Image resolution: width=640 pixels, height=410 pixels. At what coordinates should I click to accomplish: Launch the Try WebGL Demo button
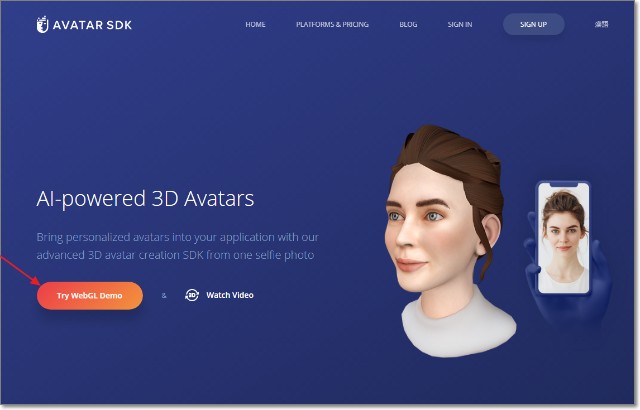tap(90, 295)
